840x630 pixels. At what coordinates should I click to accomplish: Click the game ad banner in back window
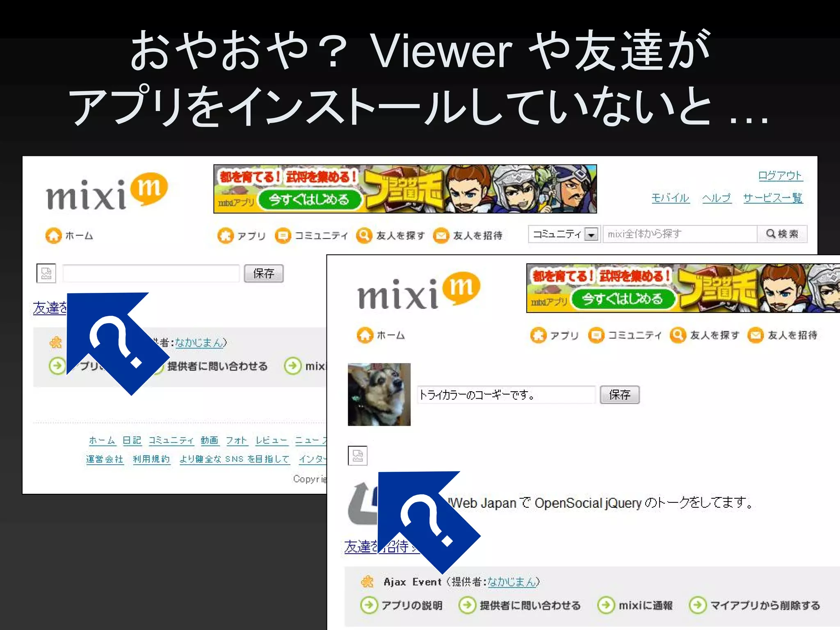point(405,189)
